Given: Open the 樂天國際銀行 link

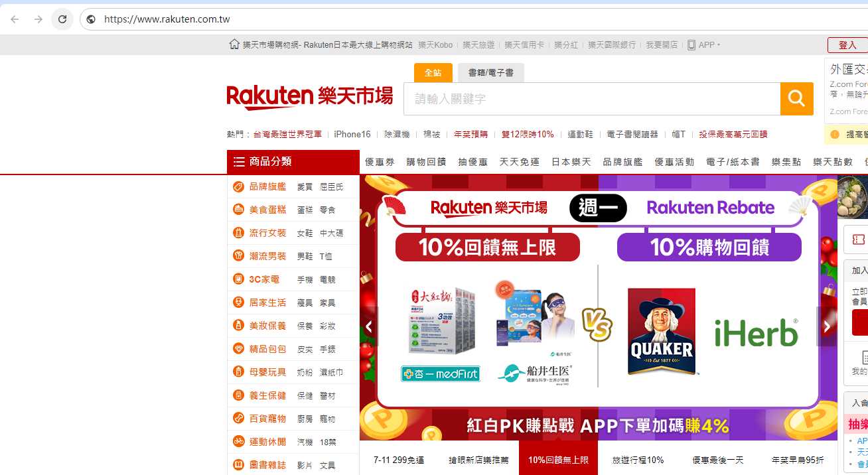Looking at the screenshot, I should click(612, 45).
